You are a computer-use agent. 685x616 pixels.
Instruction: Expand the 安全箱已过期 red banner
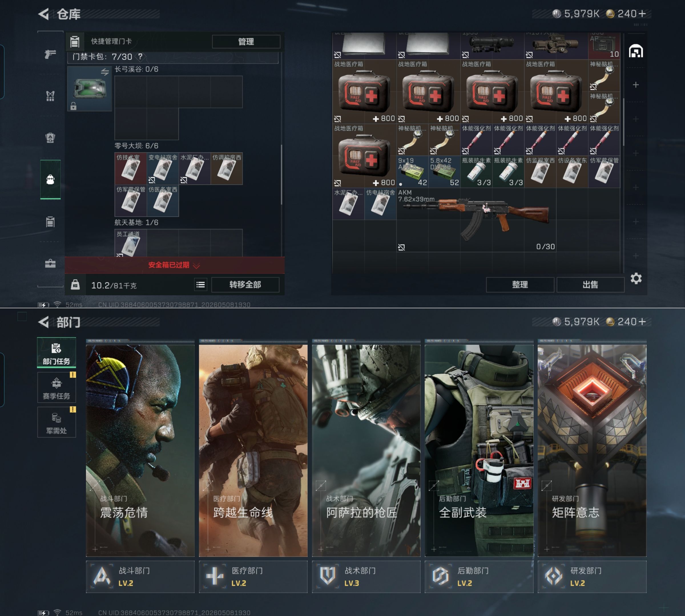174,265
